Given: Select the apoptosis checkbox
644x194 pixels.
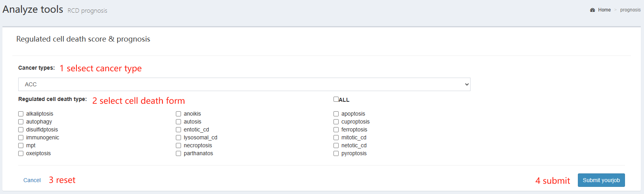Looking at the screenshot, I should click(x=336, y=114).
